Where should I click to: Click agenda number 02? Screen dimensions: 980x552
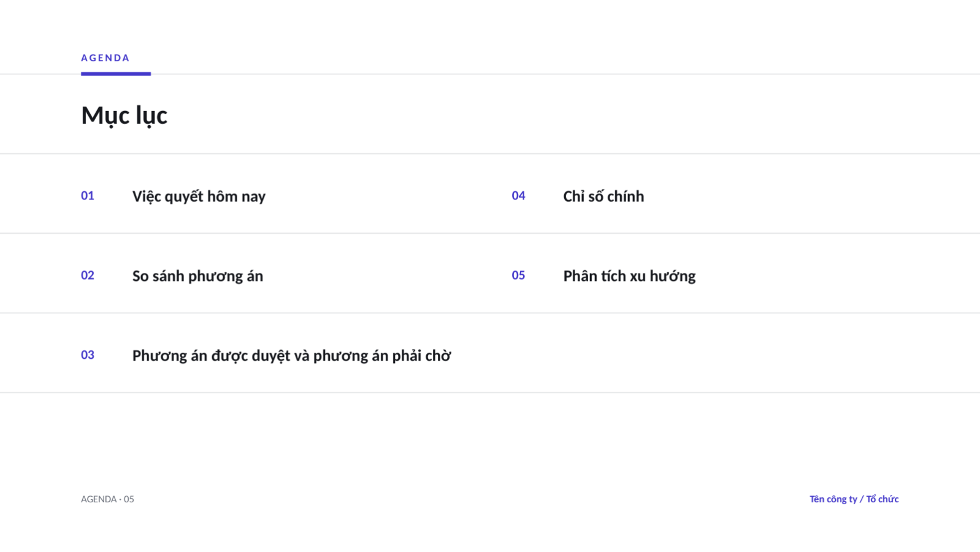click(88, 275)
